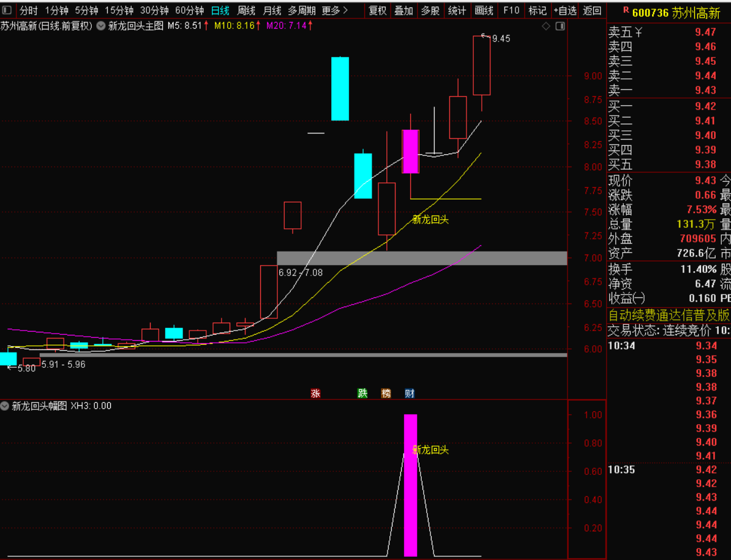Image resolution: width=731 pixels, height=560 pixels.
Task: Click the 标记 mark button
Action: [x=538, y=10]
